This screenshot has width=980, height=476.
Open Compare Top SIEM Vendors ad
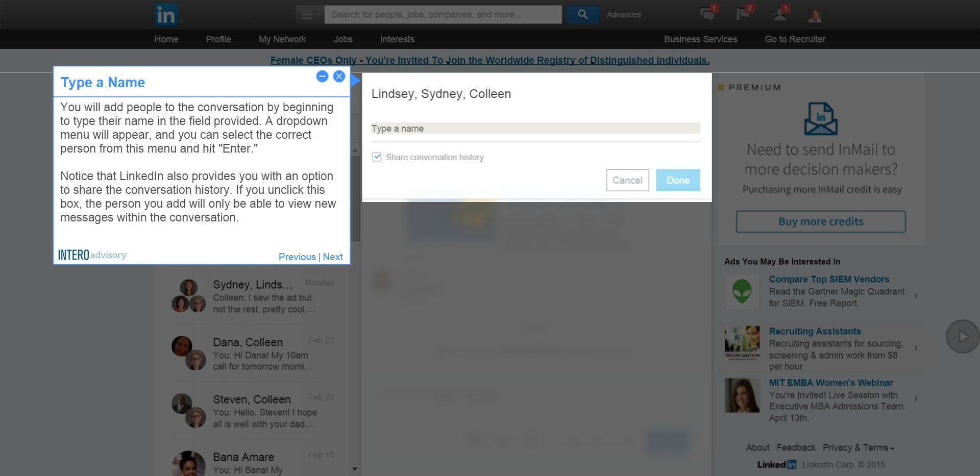[x=829, y=279]
